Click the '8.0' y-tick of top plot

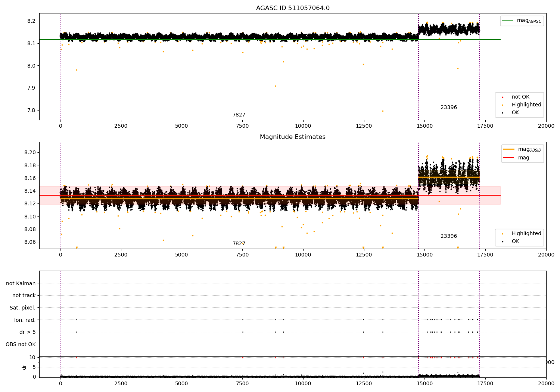click(31, 66)
